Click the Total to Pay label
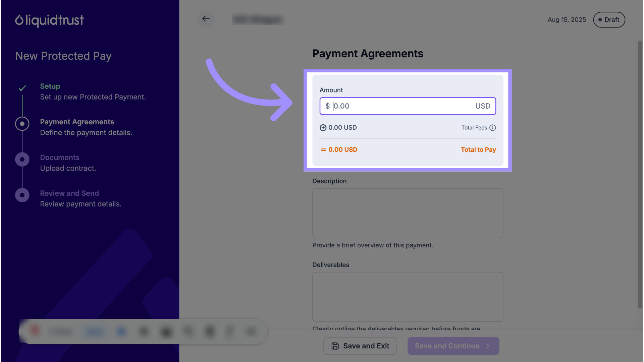Screen dimensions: 644x362 [x=478, y=150]
